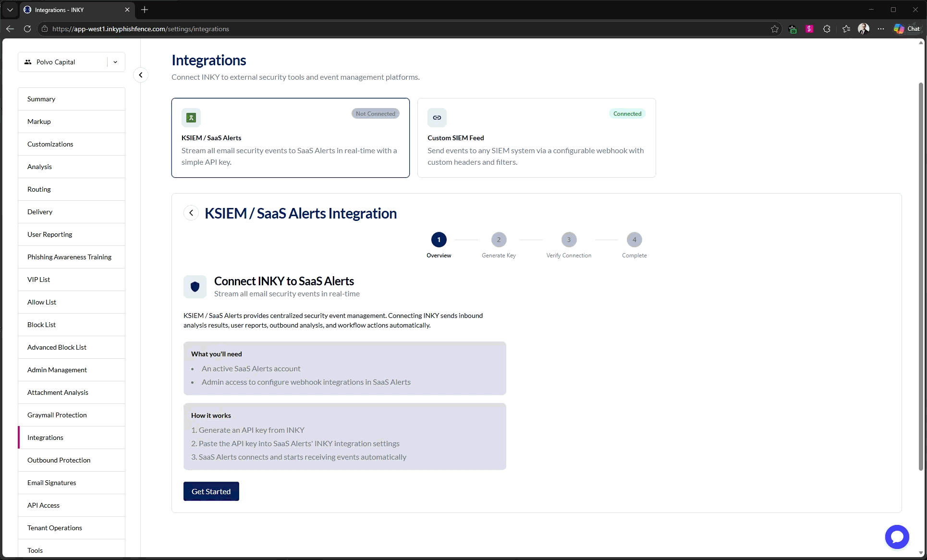Open the Copilot Chat button
The width and height of the screenshot is (927, 560).
coord(907,29)
